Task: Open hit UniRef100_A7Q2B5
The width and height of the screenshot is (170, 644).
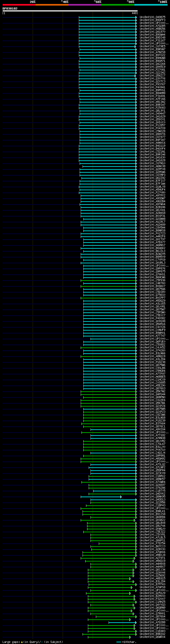Action: 152,26
